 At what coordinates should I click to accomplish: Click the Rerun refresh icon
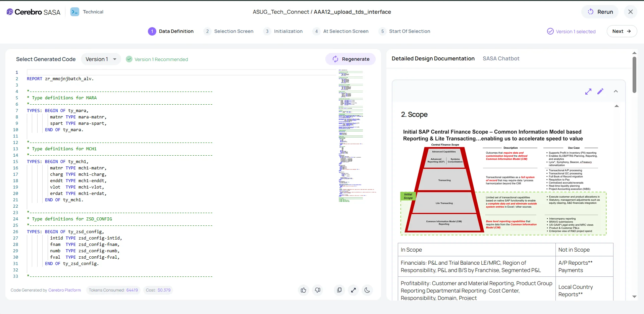click(x=591, y=11)
